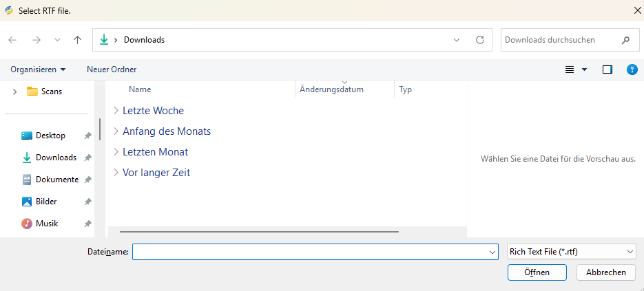The width and height of the screenshot is (644, 291).
Task: Open Musik from quick access
Action: click(47, 224)
